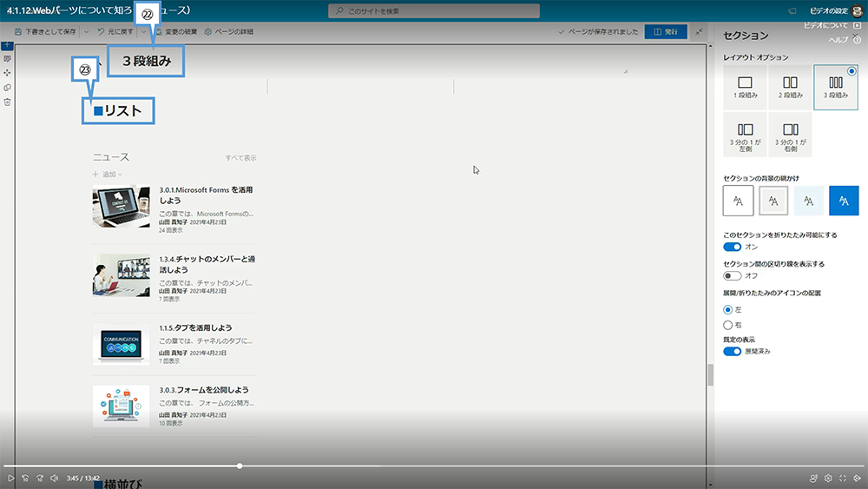Image resolution: width=868 pixels, height=489 pixels.
Task: Choose strong blue section background shading
Action: pyautogui.click(x=844, y=201)
